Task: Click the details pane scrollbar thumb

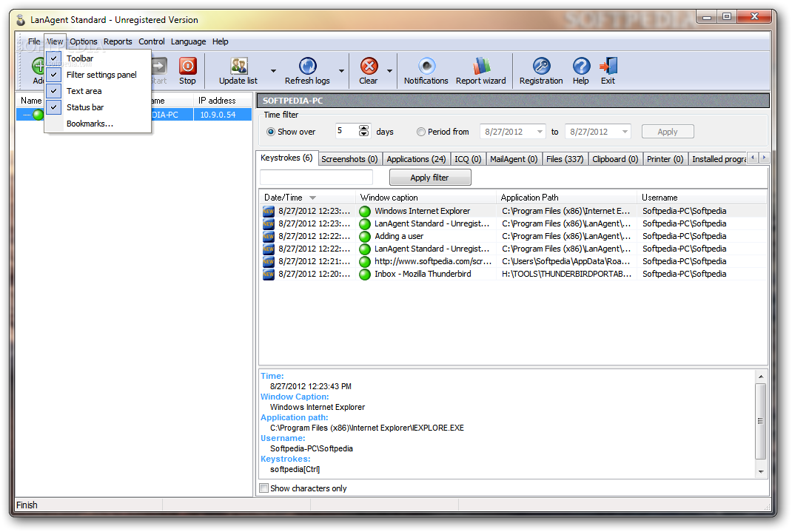Action: click(x=761, y=421)
